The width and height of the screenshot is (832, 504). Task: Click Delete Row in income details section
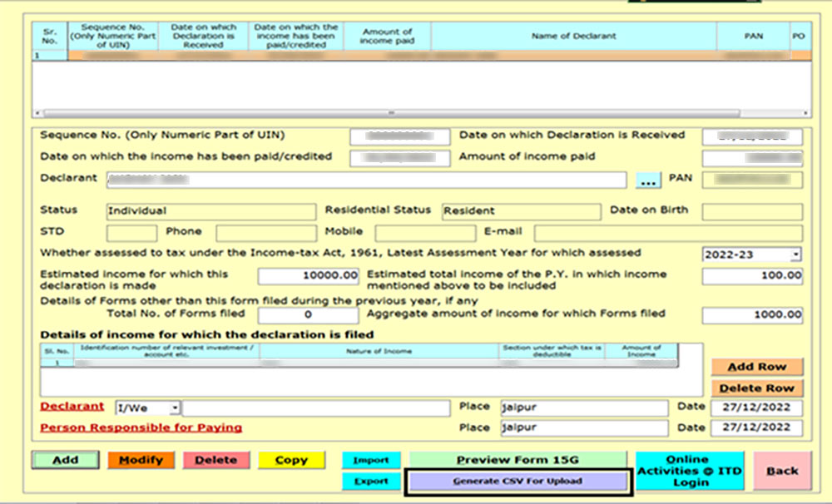[758, 388]
